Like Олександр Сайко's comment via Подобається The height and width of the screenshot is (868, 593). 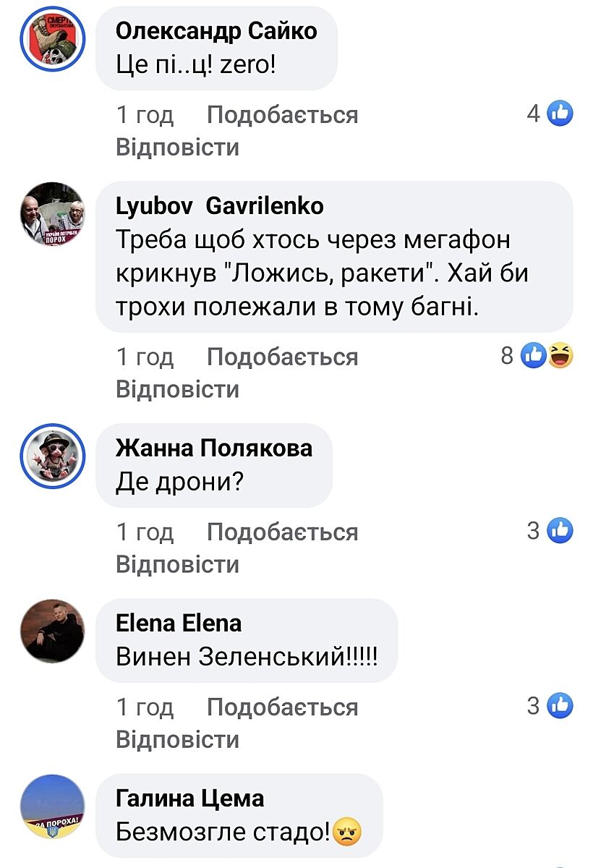tap(282, 114)
